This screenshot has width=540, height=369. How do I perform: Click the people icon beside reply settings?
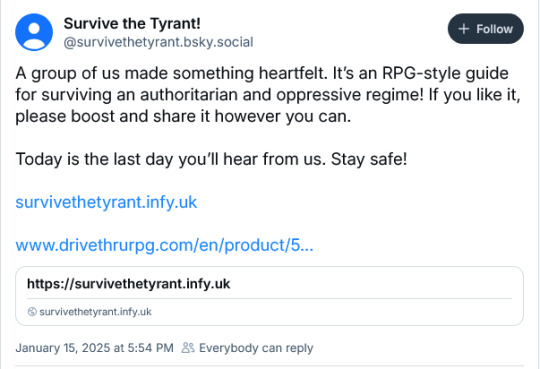point(188,348)
